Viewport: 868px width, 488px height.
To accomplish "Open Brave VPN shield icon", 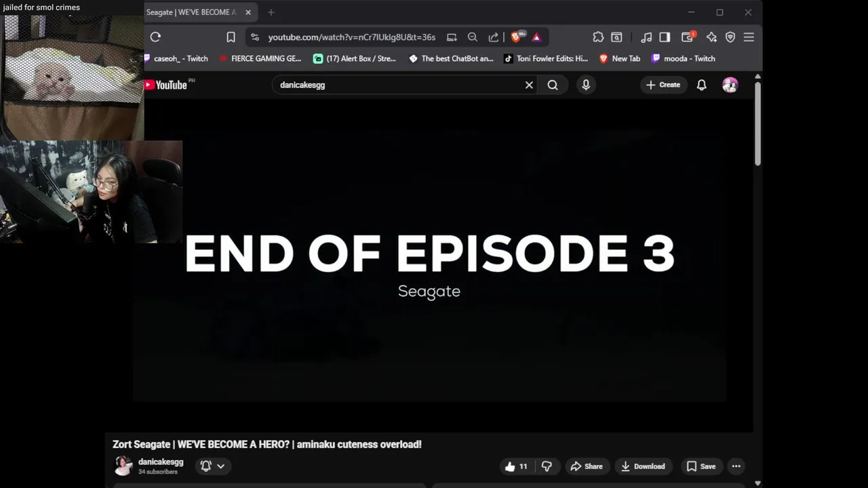I will [730, 37].
